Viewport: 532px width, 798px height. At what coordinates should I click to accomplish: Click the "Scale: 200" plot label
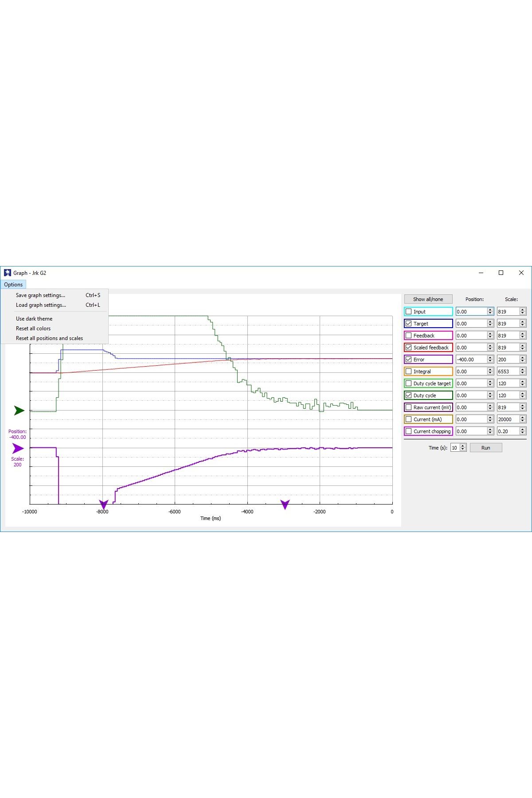[18, 462]
